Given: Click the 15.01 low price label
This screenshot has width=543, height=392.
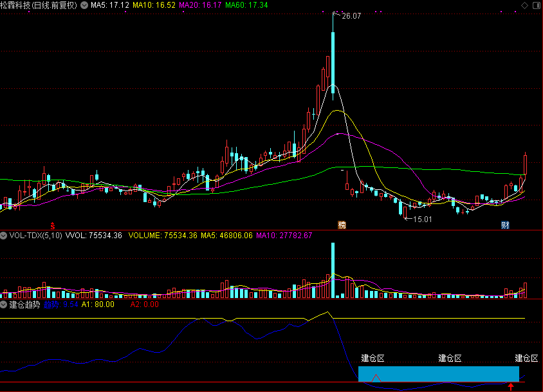Looking at the screenshot, I should [x=421, y=219].
